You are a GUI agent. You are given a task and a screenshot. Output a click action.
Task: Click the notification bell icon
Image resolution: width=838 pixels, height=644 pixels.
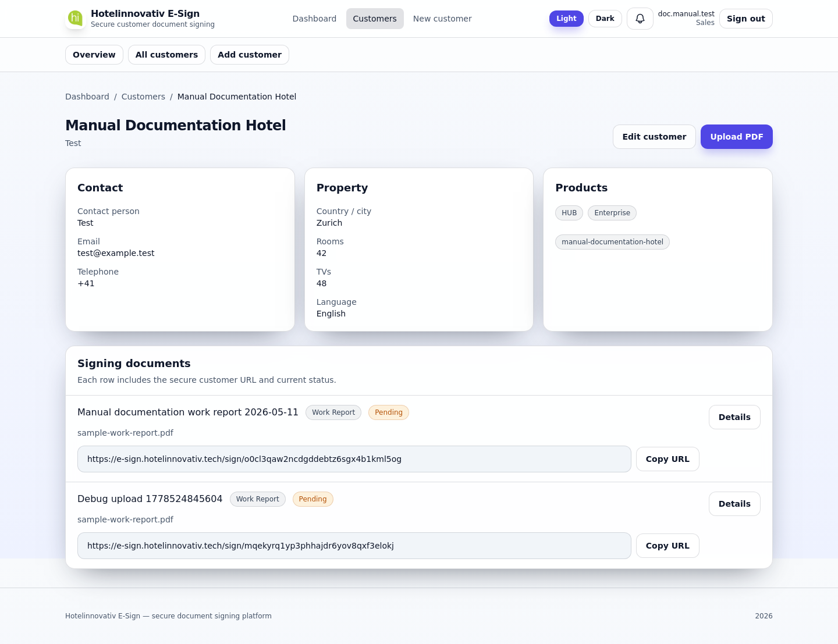point(640,19)
